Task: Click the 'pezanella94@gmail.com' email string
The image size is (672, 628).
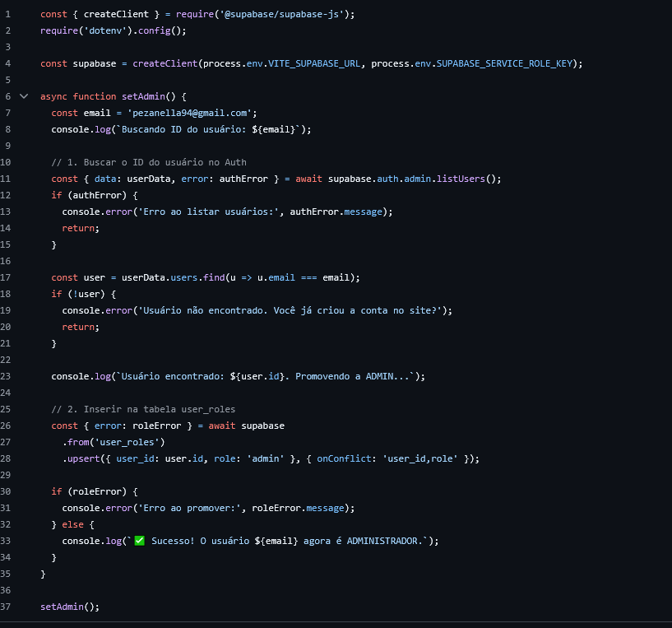Action: pyautogui.click(x=189, y=114)
